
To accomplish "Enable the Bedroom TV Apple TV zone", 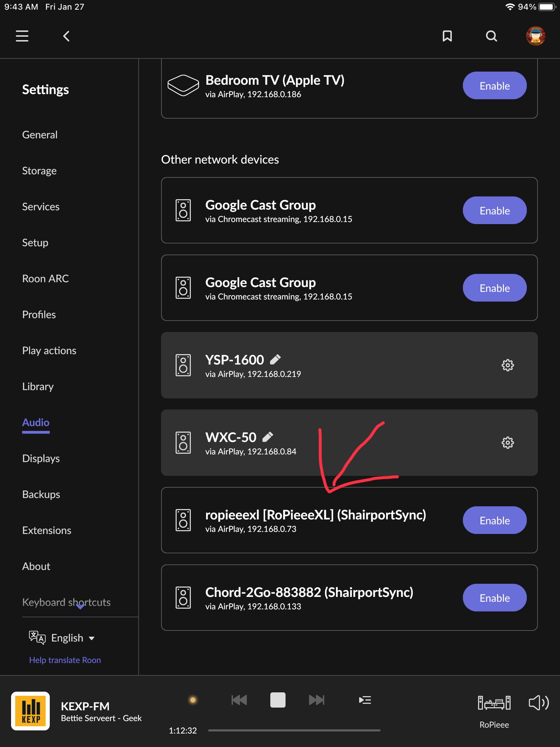I will (494, 85).
